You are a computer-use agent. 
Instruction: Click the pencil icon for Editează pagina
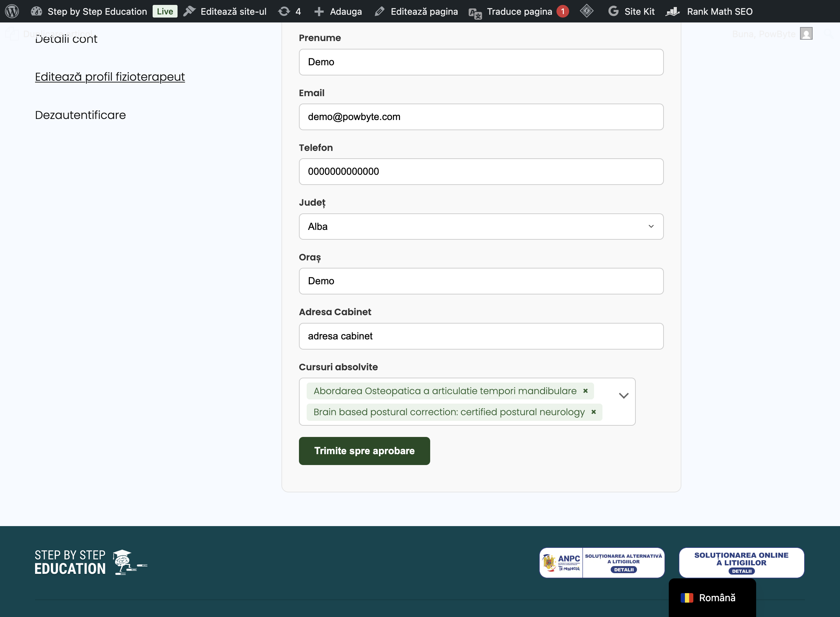tap(379, 11)
